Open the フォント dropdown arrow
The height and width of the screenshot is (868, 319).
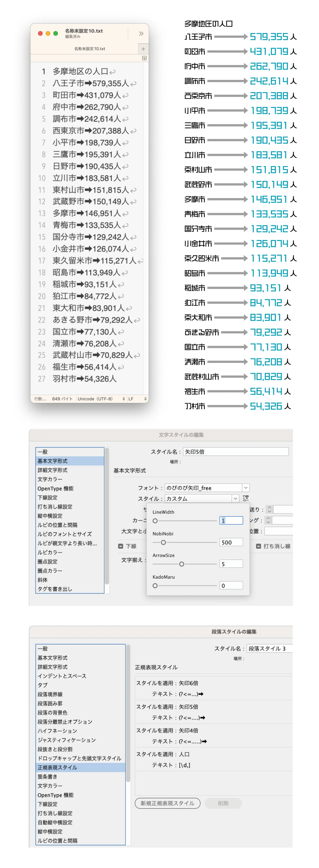click(x=246, y=487)
